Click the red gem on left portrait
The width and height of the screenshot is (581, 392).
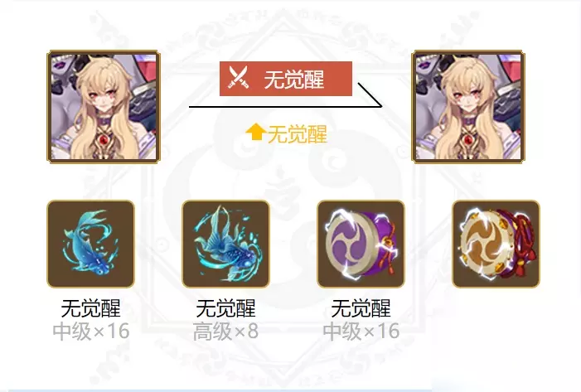coord(104,140)
